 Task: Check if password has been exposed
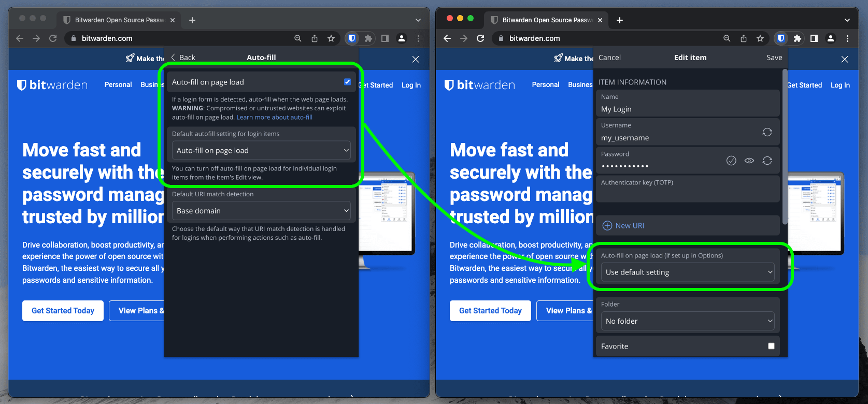click(x=731, y=161)
